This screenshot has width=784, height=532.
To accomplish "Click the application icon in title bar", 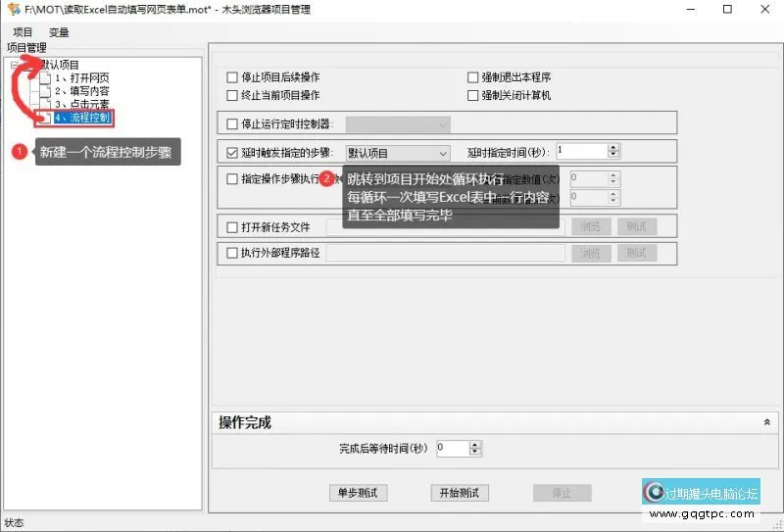I will coord(14,9).
